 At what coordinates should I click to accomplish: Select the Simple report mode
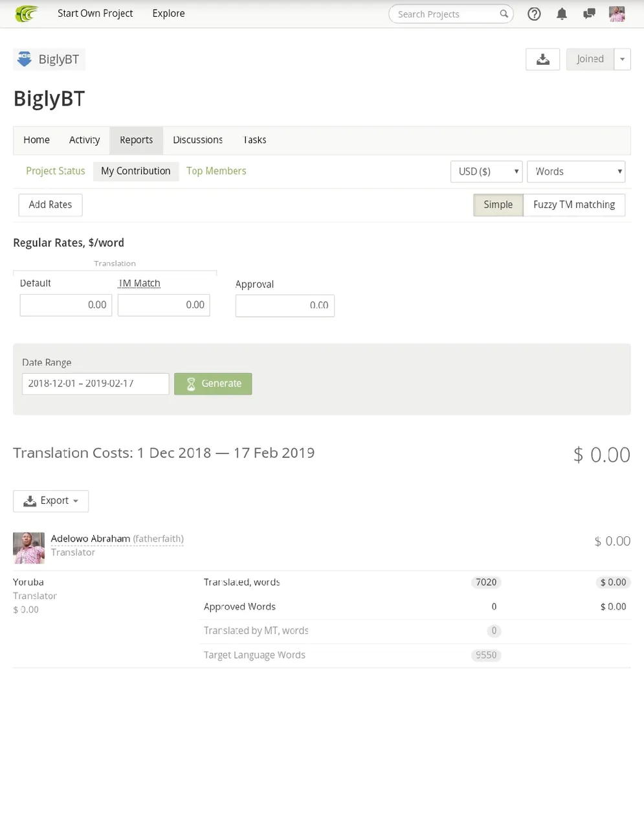(498, 205)
